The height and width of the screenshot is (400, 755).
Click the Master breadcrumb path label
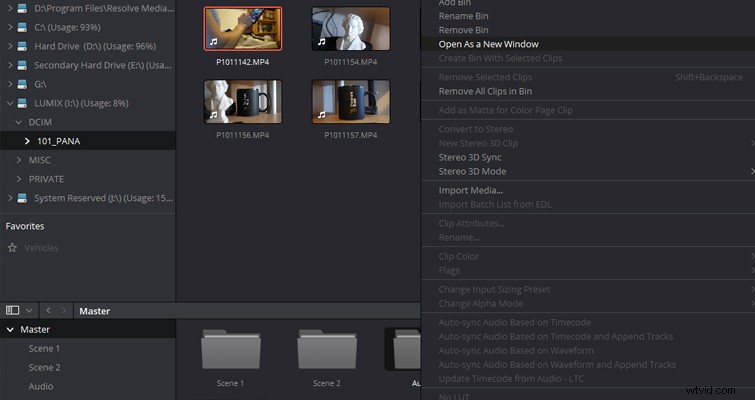pos(94,311)
